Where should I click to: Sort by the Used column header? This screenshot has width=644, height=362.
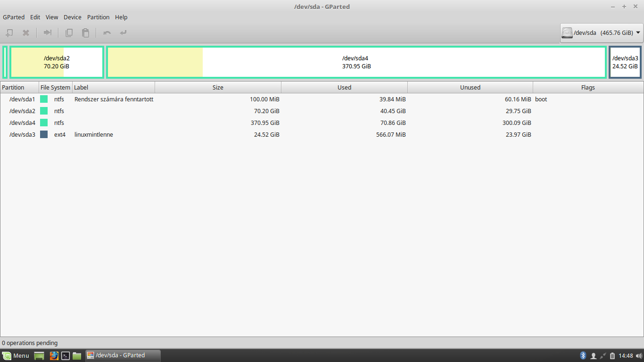pyautogui.click(x=344, y=87)
